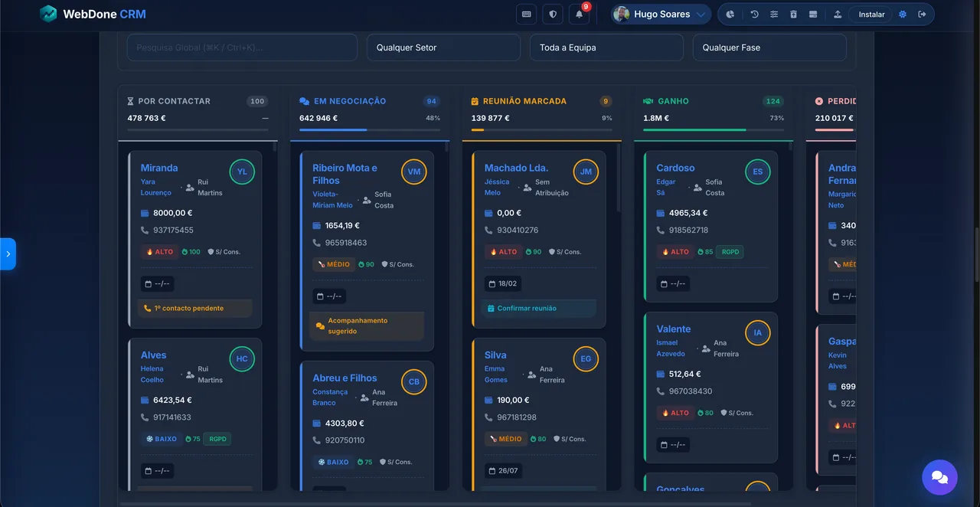Click the JM avatar on Machado Lda. card
The image size is (980, 507).
tap(586, 172)
